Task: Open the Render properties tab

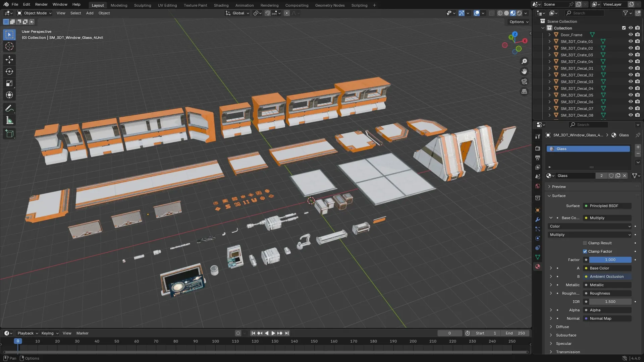Action: [537, 148]
